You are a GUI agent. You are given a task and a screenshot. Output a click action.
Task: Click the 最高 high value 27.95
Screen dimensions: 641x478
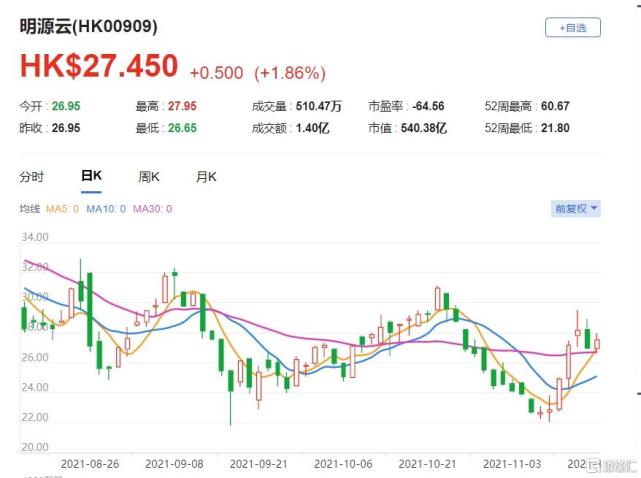click(182, 106)
